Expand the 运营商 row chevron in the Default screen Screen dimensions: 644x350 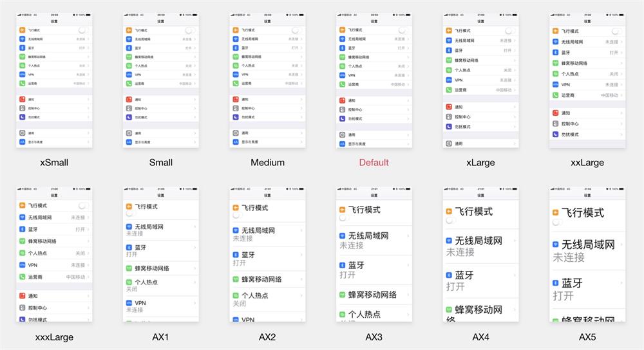click(408, 84)
